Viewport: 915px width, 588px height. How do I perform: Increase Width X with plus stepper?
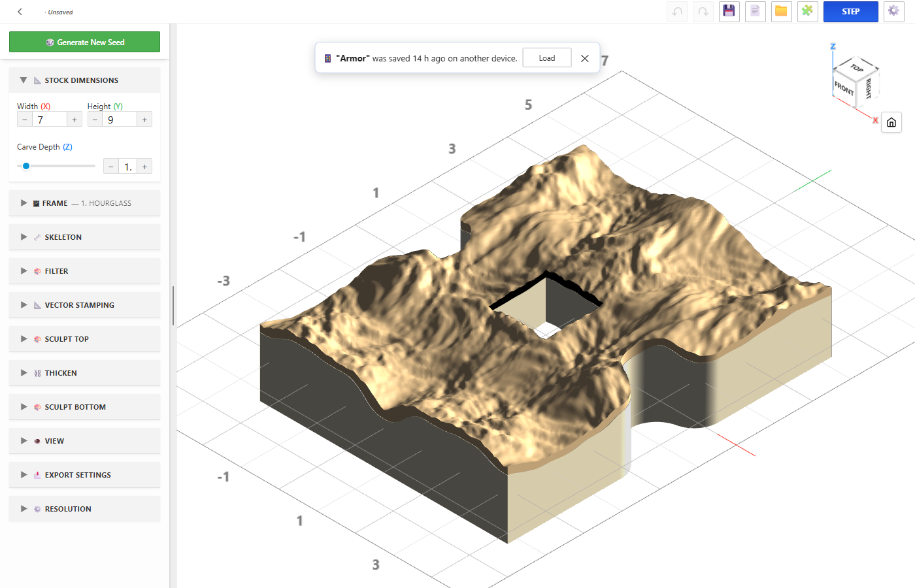tap(75, 120)
